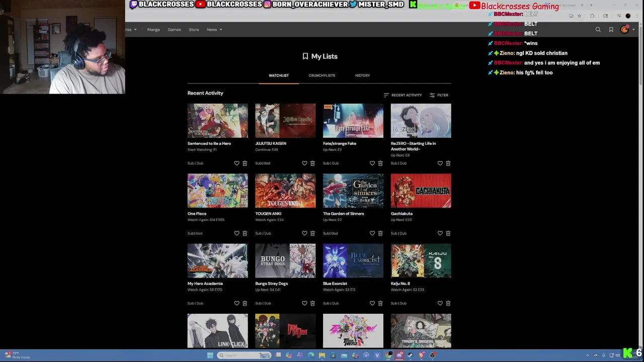Favorite My Hero Academia with heart
Viewport: 644px width, 362px height.
click(x=237, y=303)
